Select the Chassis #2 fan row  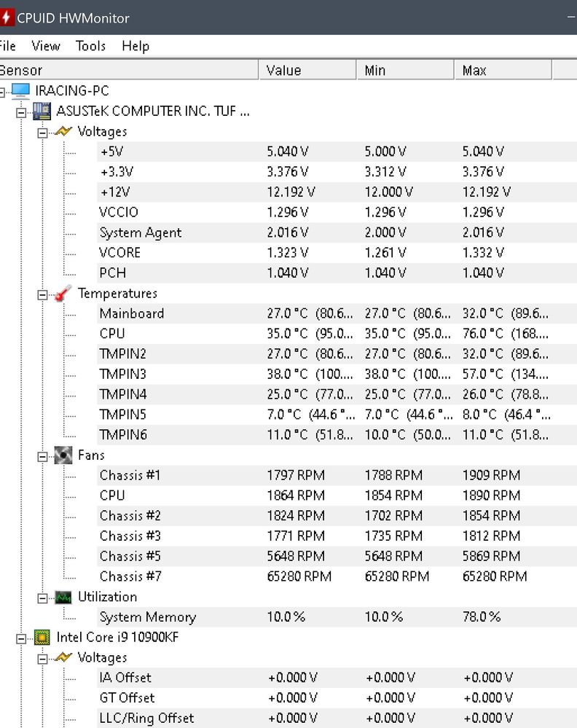(x=337, y=515)
